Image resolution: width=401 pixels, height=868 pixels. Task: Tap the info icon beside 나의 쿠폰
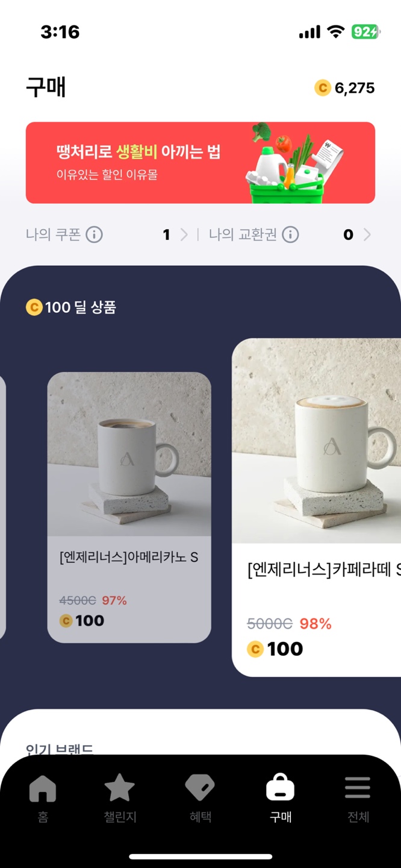pos(94,235)
